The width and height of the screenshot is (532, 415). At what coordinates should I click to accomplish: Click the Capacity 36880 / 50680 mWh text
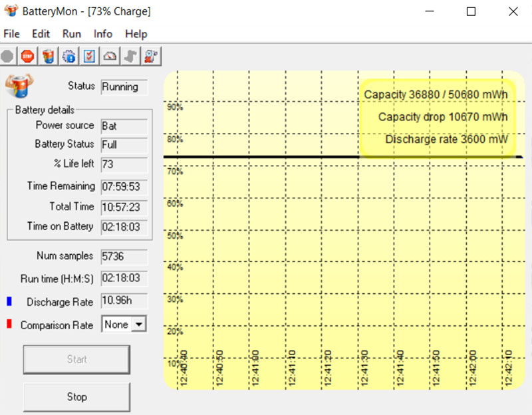coord(436,94)
